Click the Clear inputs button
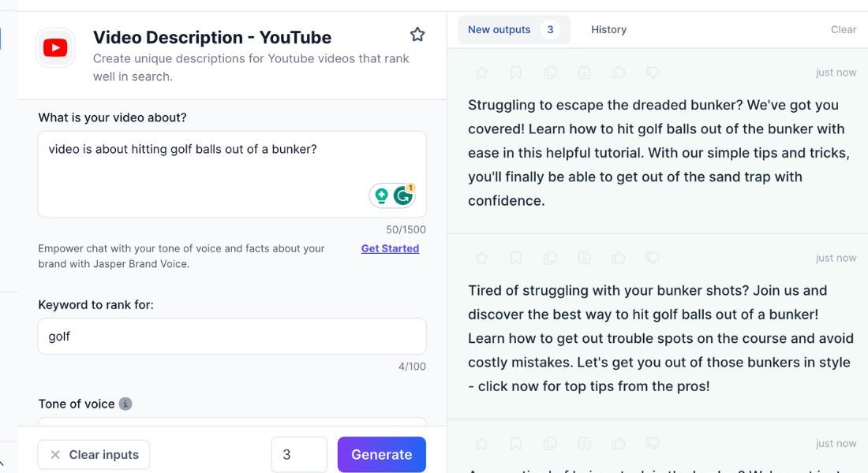This screenshot has width=868, height=473. point(94,454)
